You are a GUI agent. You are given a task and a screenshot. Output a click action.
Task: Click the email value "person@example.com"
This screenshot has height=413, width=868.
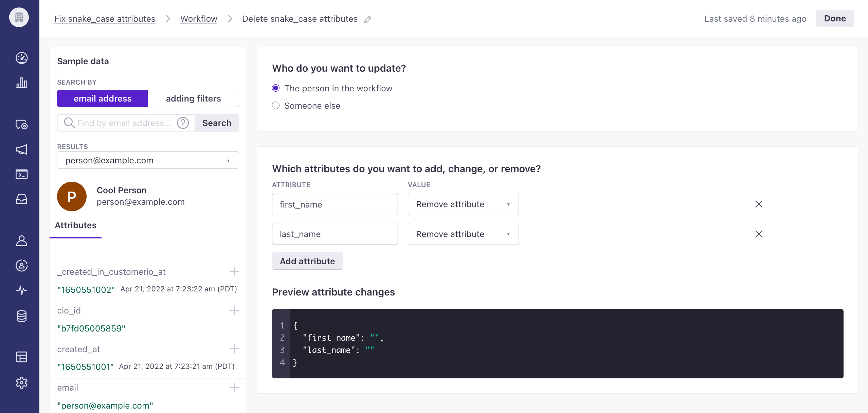(x=105, y=406)
